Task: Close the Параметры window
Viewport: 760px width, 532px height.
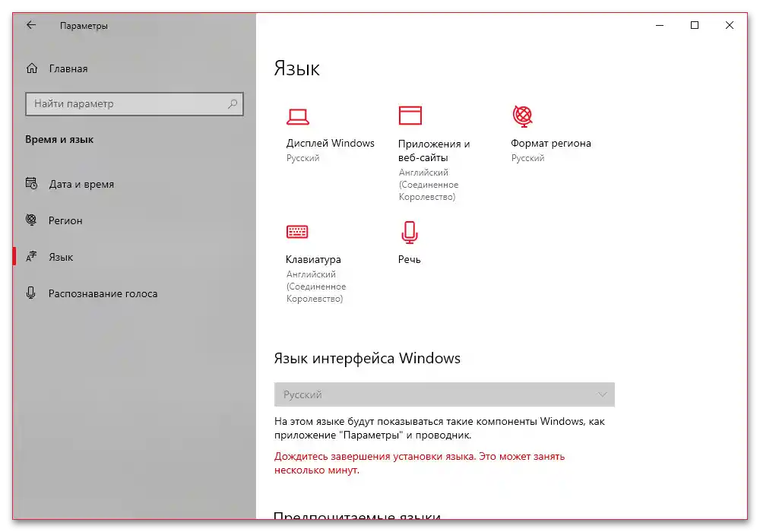Action: [x=730, y=25]
